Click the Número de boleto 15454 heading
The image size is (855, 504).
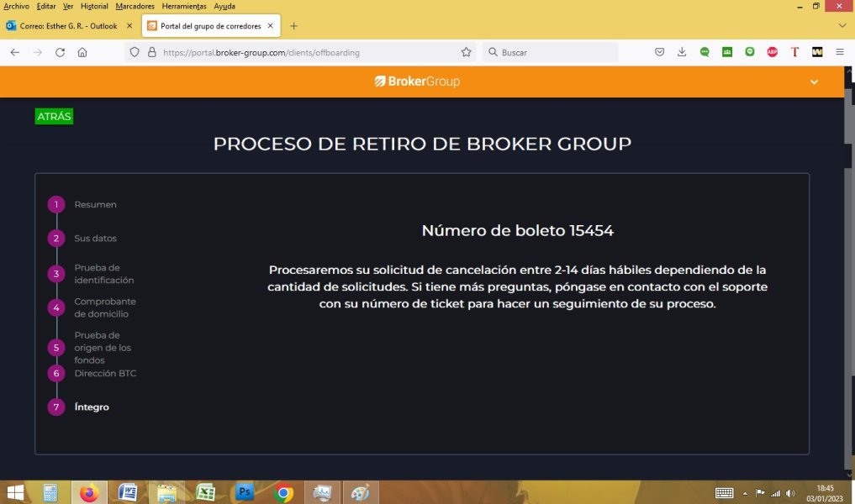(518, 230)
